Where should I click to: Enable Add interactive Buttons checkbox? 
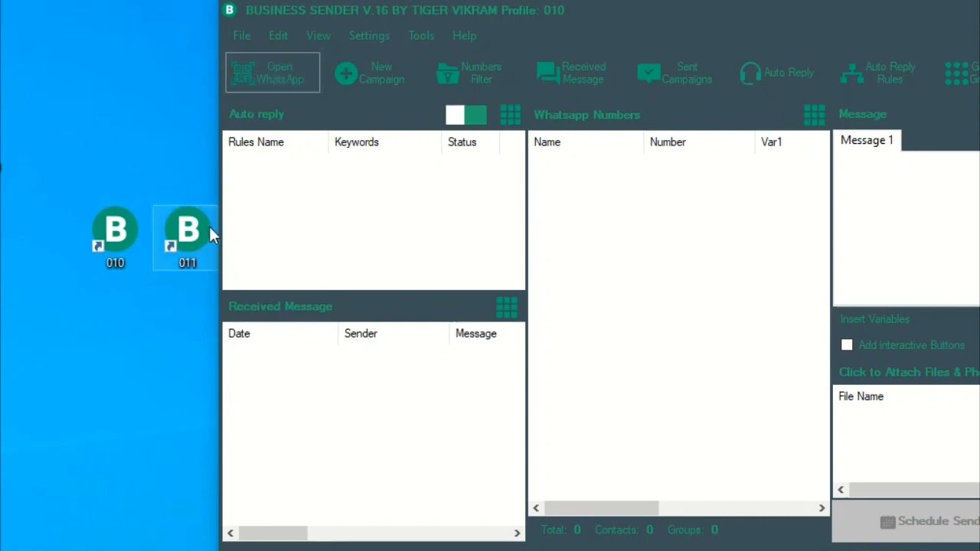click(847, 345)
